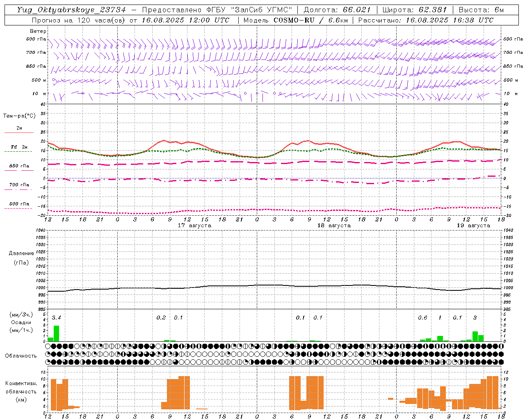The height and width of the screenshot is (420, 525).
Task: Click the 17 августа date label
Action: point(194,226)
